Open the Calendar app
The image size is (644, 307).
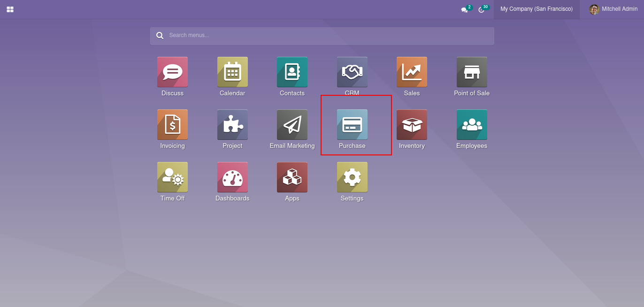pos(232,72)
